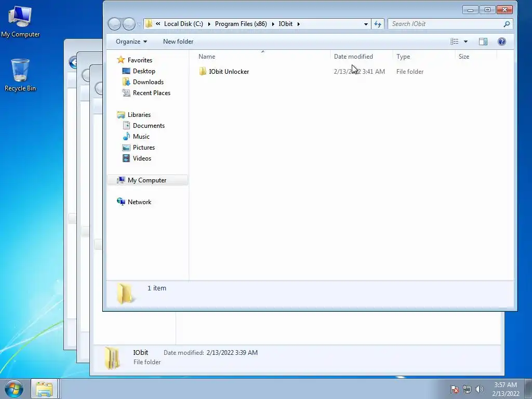Refresh the folder view
Screen dimensions: 532x399
(x=378, y=24)
